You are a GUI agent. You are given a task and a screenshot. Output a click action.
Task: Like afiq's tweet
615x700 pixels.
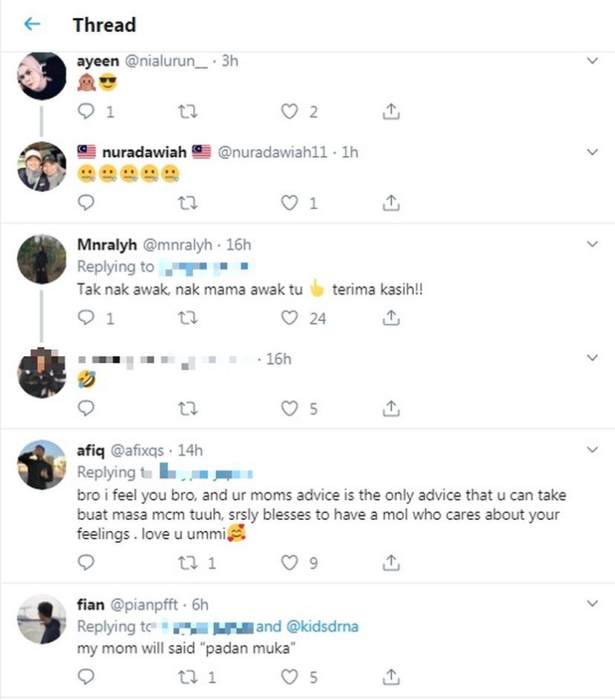pyautogui.click(x=289, y=562)
